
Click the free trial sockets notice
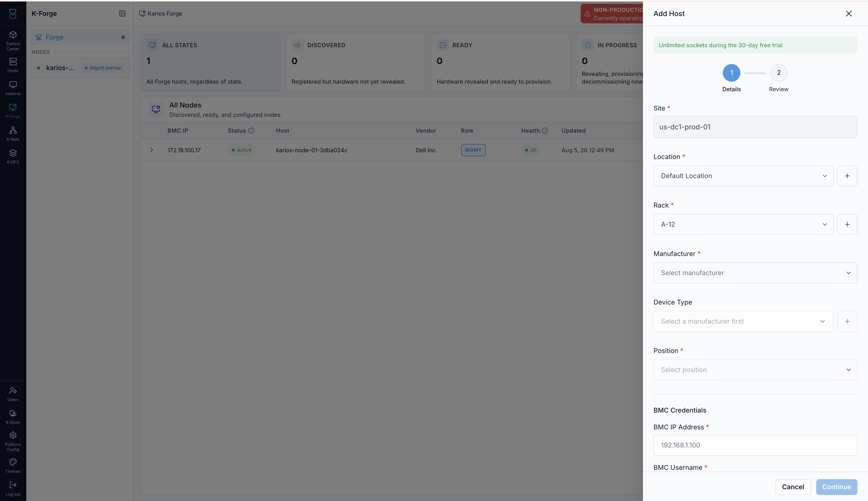pyautogui.click(x=755, y=45)
